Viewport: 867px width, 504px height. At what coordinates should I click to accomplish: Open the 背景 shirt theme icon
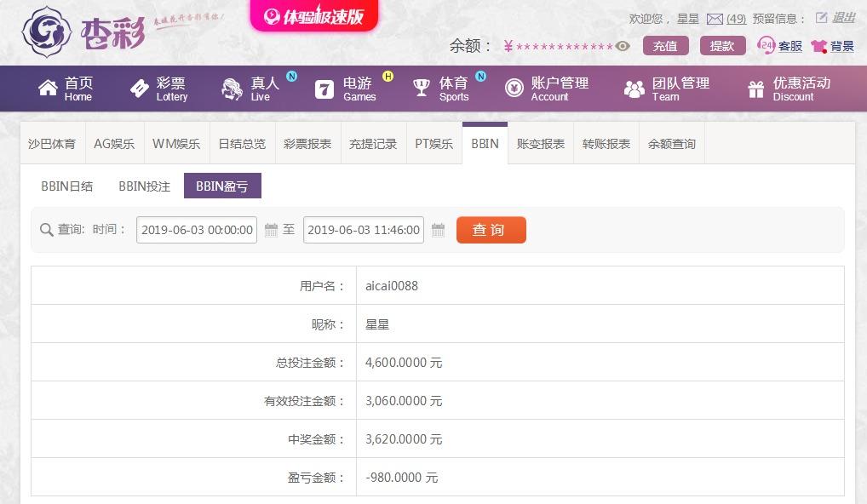(819, 46)
